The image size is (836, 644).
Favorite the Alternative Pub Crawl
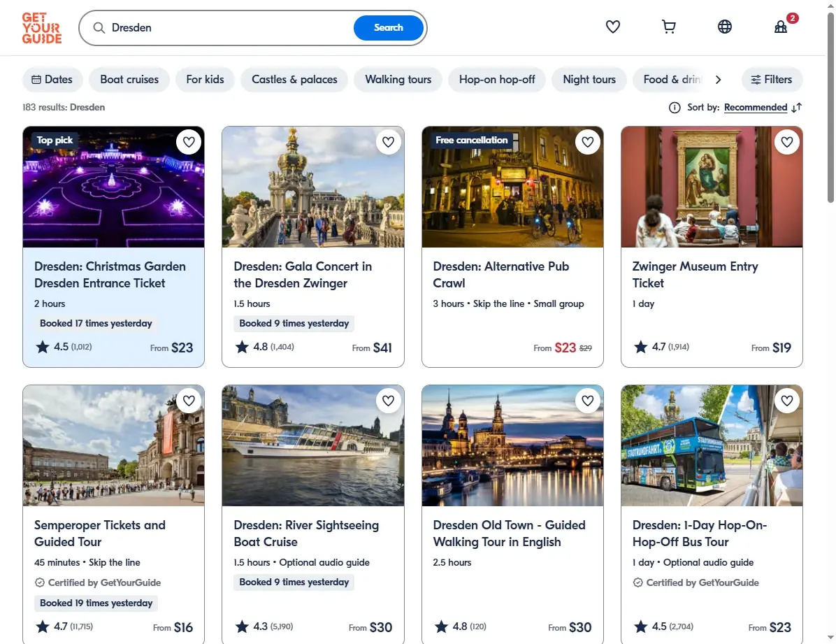[x=588, y=142]
